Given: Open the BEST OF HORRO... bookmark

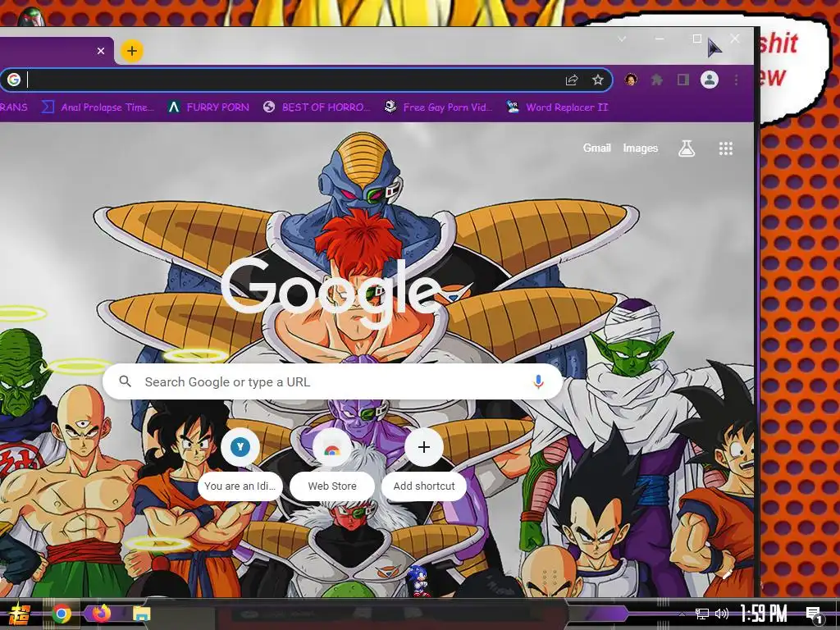Looking at the screenshot, I should coord(317,107).
